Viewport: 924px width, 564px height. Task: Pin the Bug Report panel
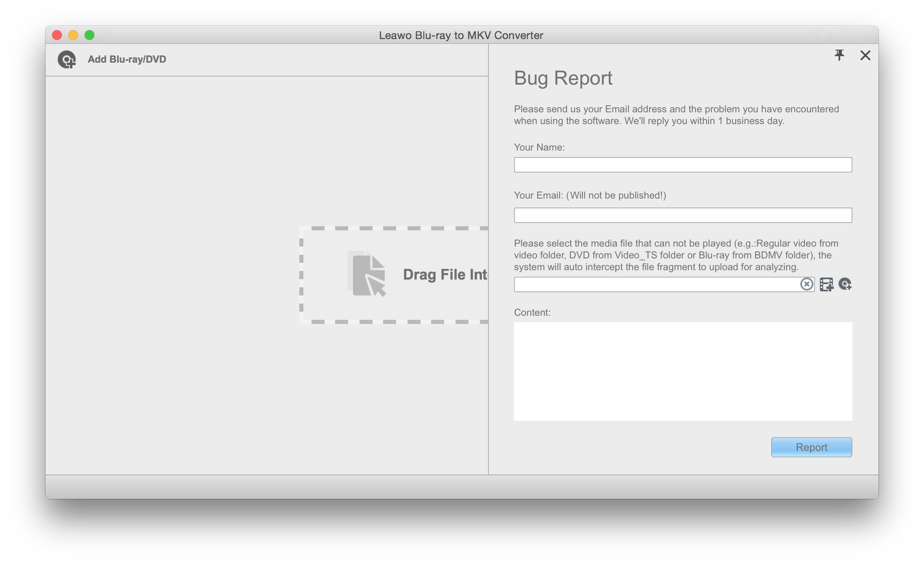coord(839,55)
